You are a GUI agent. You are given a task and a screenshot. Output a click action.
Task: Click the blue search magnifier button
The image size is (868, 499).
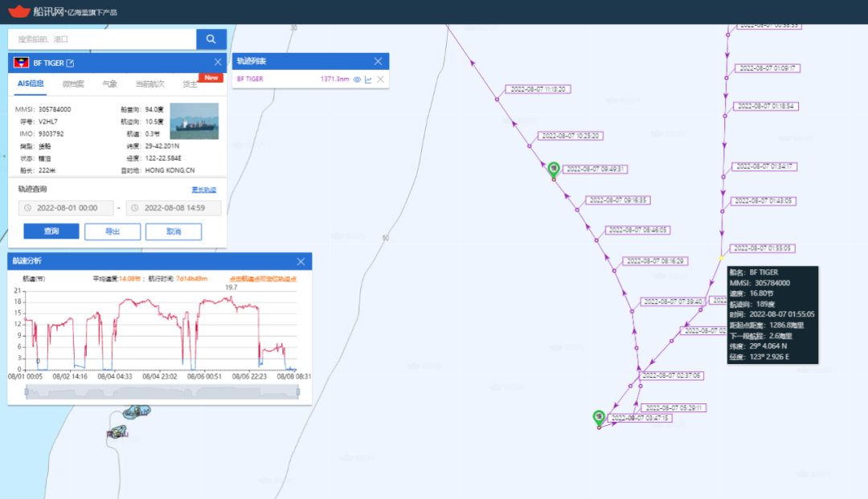pos(211,39)
